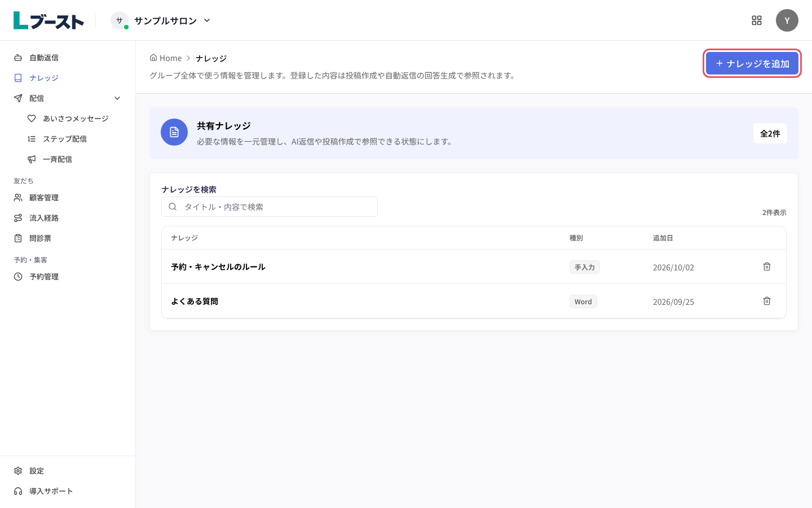This screenshot has height=508, width=812.
Task: Click the 自動返信 robot icon
Action: click(18, 58)
